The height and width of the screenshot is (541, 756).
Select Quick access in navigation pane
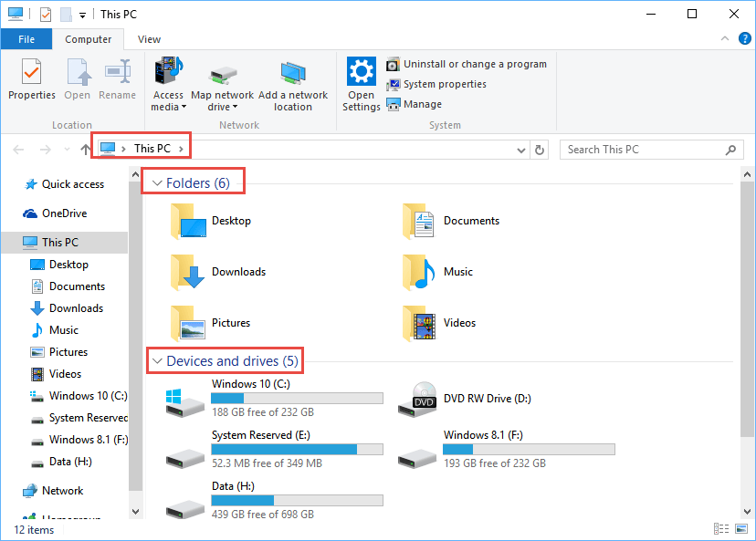click(x=64, y=184)
